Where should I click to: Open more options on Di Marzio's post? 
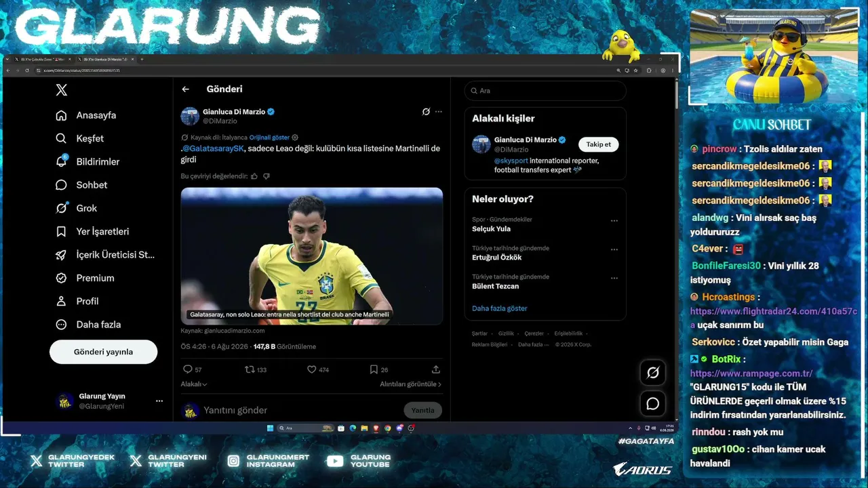439,112
